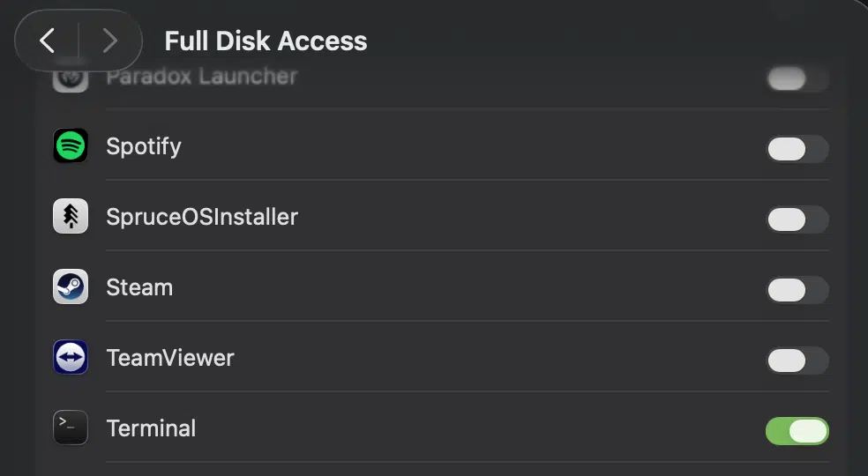The width and height of the screenshot is (868, 476).
Task: Toggle TeamViewer full disk access on
Action: click(797, 361)
